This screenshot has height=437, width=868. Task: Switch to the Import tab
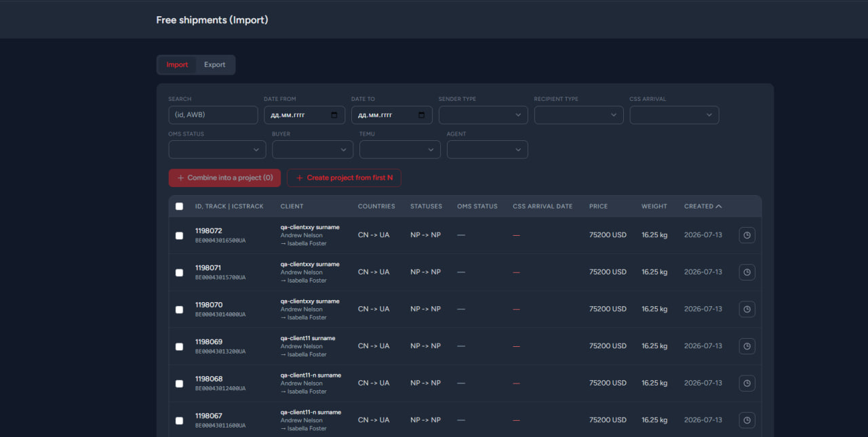(177, 65)
